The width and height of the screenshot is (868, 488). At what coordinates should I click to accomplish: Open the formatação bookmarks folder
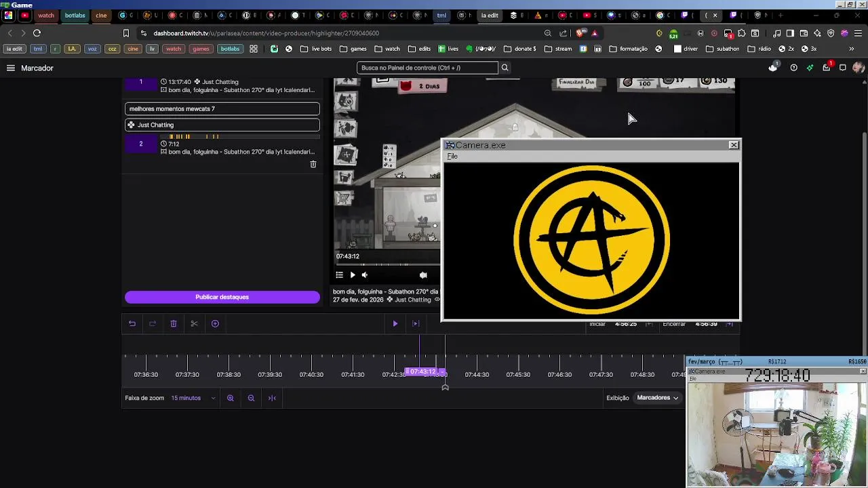[x=629, y=49]
